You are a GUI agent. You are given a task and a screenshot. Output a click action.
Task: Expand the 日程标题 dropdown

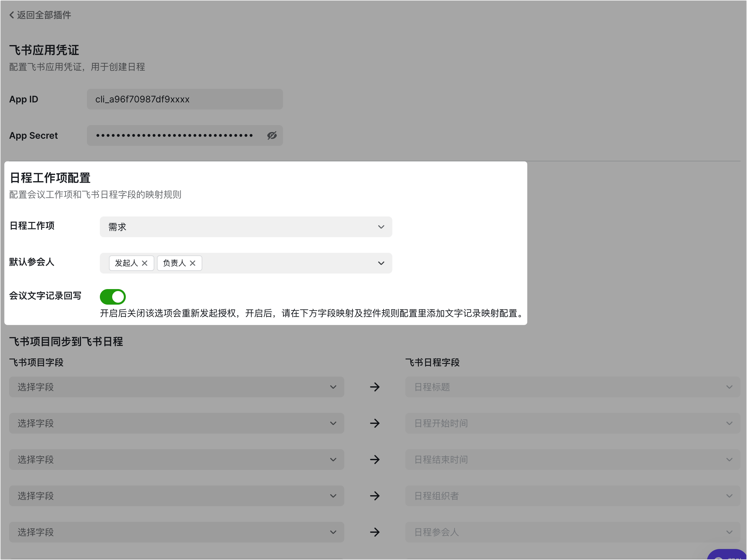(x=572, y=387)
